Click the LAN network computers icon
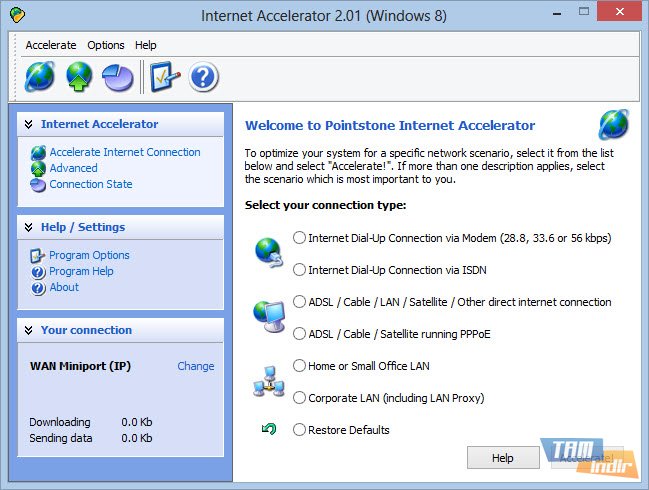This screenshot has width=649, height=490. tap(269, 382)
